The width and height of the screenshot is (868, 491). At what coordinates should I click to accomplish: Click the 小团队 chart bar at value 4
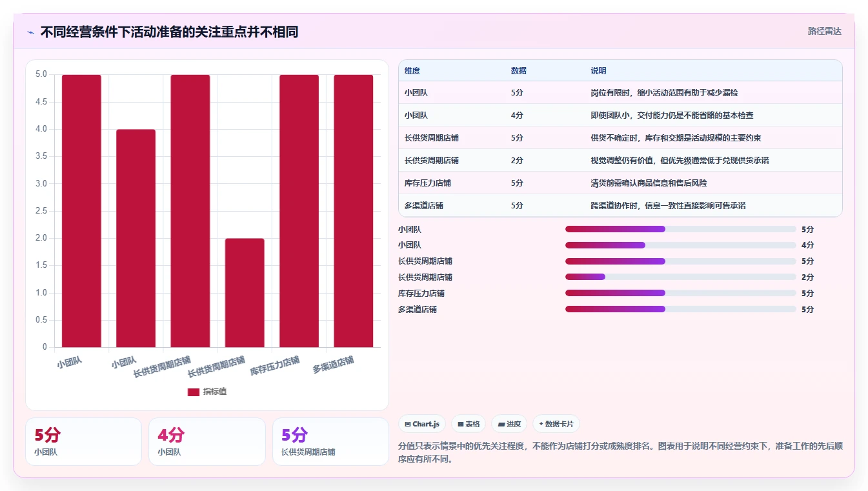click(136, 238)
